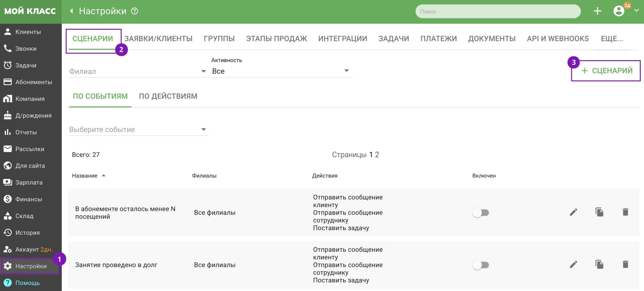Go to page 2 of scenarios

coord(377,154)
